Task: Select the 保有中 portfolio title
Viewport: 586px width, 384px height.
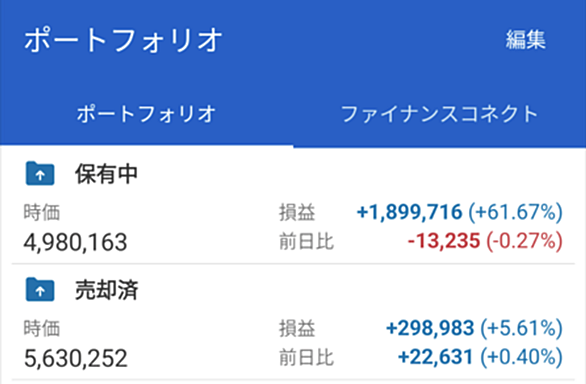Action: click(x=107, y=174)
